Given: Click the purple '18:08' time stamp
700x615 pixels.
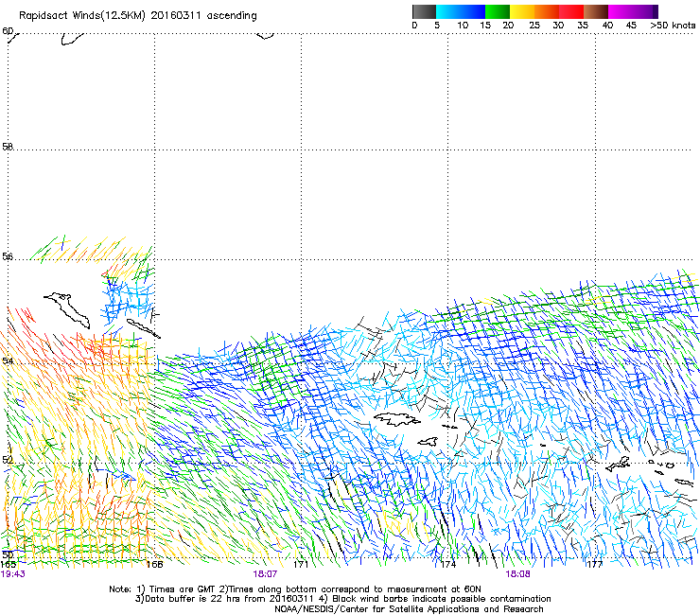Looking at the screenshot, I should (x=517, y=574).
